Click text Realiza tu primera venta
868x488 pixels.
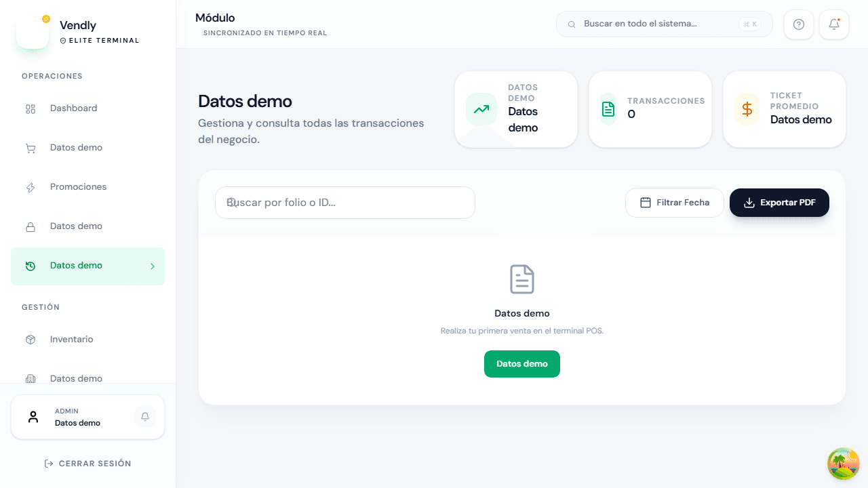pyautogui.click(x=522, y=331)
